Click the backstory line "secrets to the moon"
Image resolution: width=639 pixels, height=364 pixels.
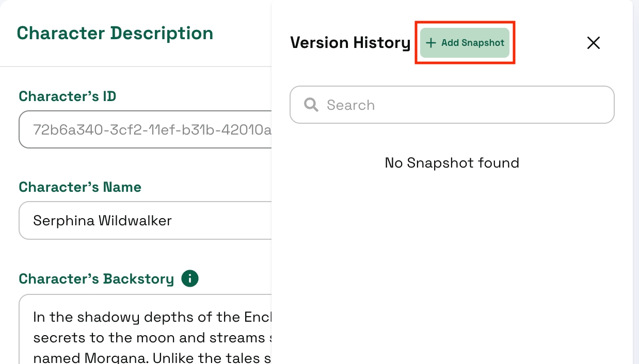click(150, 338)
